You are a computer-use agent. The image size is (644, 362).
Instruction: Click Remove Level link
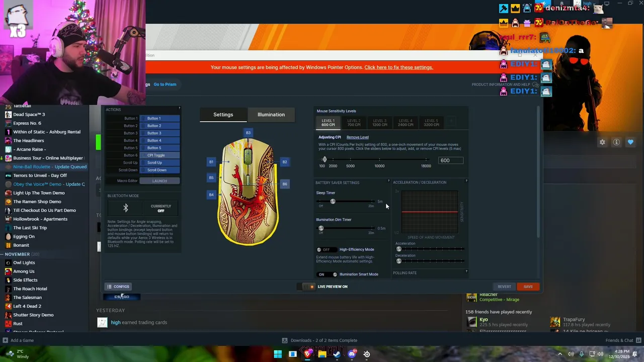coord(358,137)
